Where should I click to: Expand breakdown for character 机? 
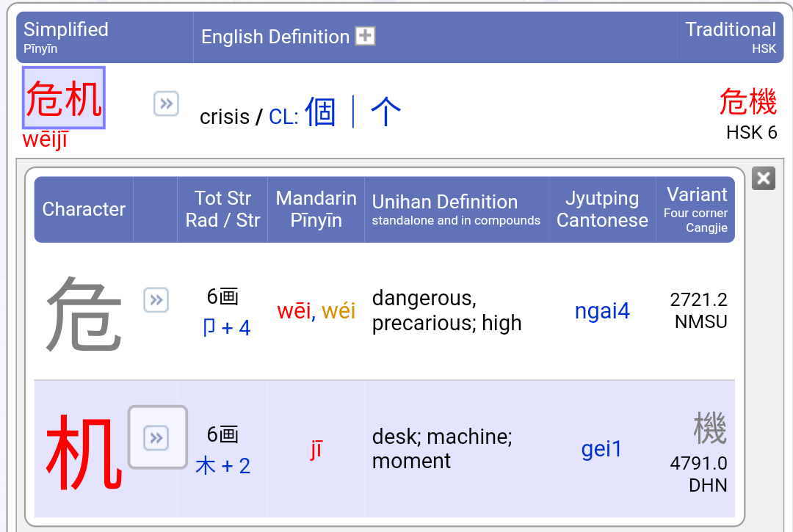156,437
